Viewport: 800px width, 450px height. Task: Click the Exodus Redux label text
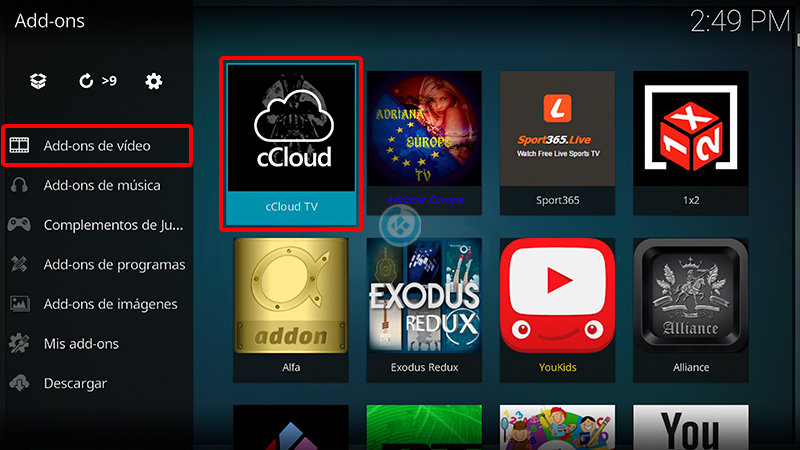[424, 367]
